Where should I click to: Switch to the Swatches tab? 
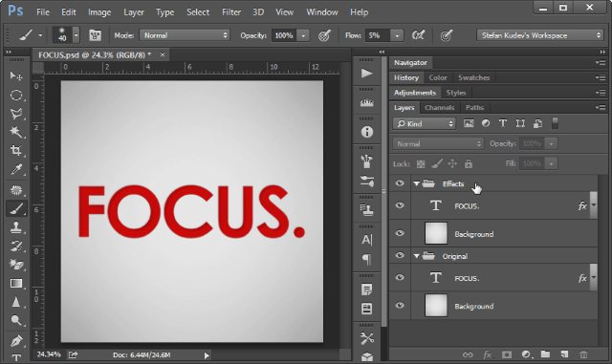(474, 77)
